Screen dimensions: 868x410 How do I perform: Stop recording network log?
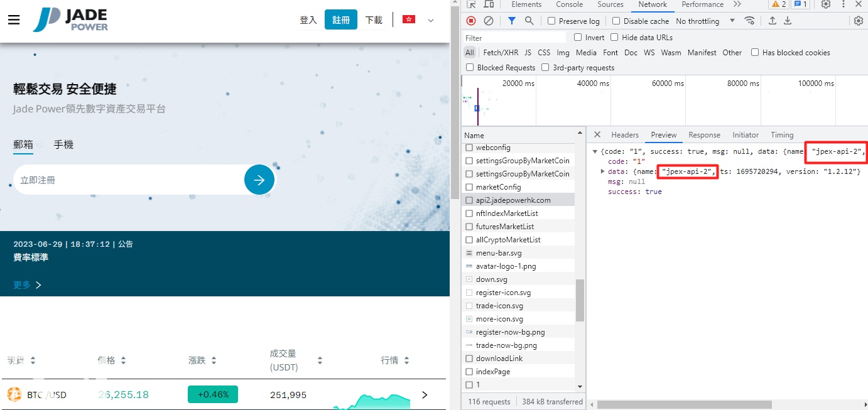pyautogui.click(x=471, y=21)
